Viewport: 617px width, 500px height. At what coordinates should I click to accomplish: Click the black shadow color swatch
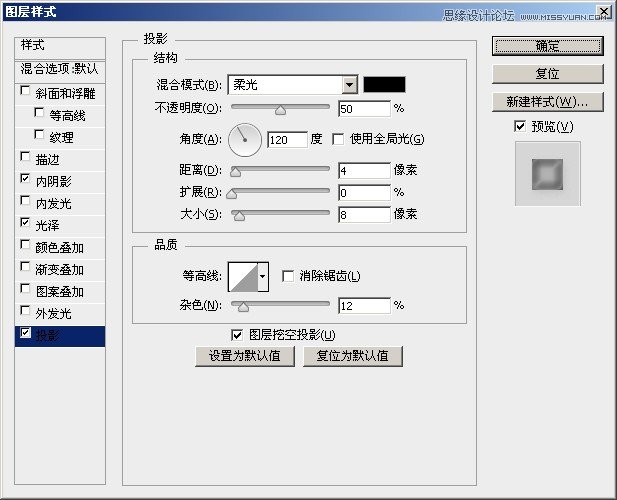pyautogui.click(x=384, y=85)
